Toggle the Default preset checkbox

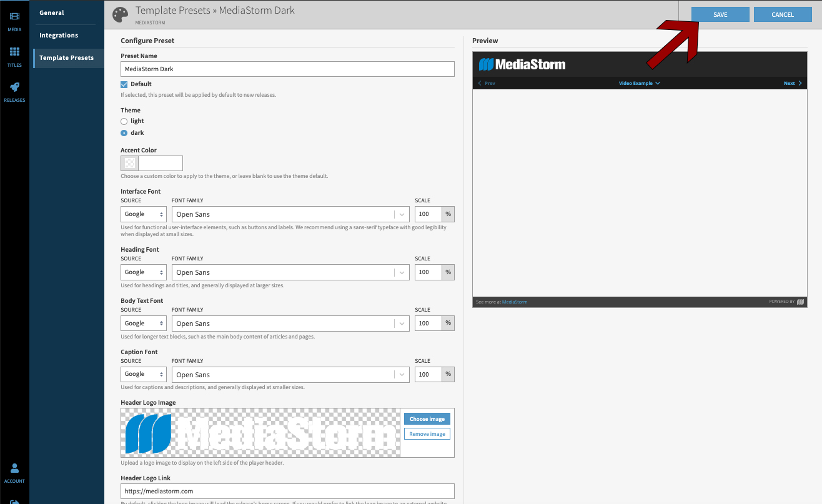[123, 84]
